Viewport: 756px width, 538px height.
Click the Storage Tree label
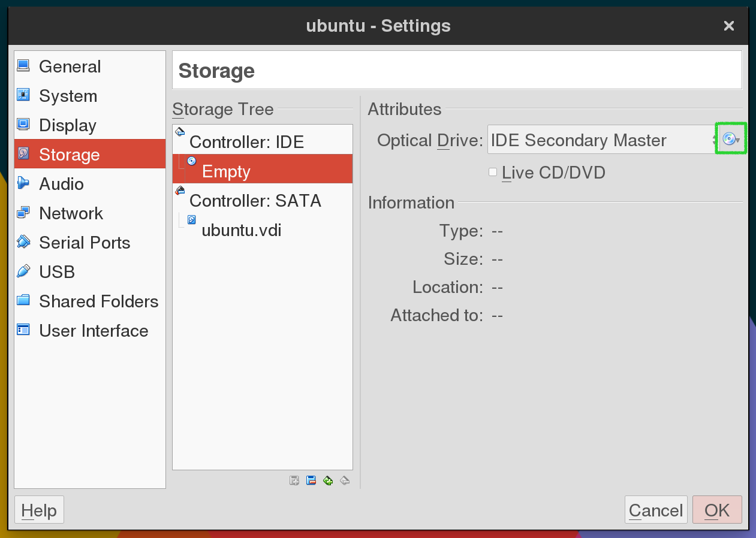tap(223, 110)
